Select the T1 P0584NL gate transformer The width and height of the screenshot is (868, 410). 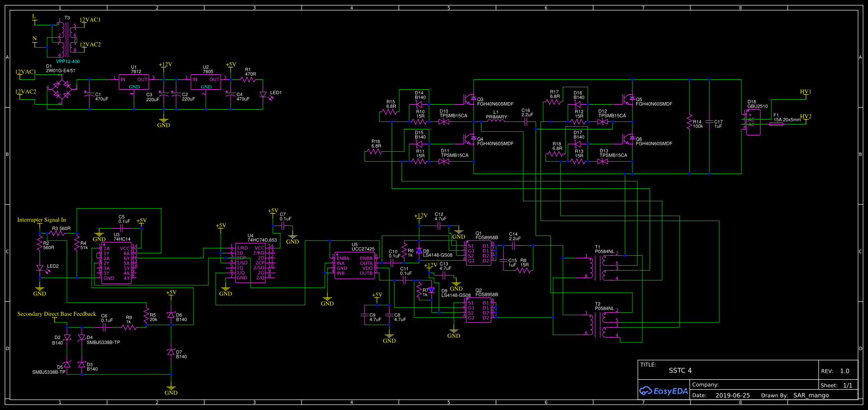tap(597, 268)
